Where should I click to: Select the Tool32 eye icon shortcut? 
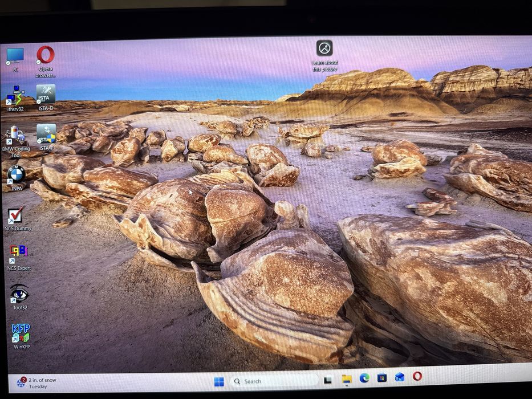pos(20,297)
